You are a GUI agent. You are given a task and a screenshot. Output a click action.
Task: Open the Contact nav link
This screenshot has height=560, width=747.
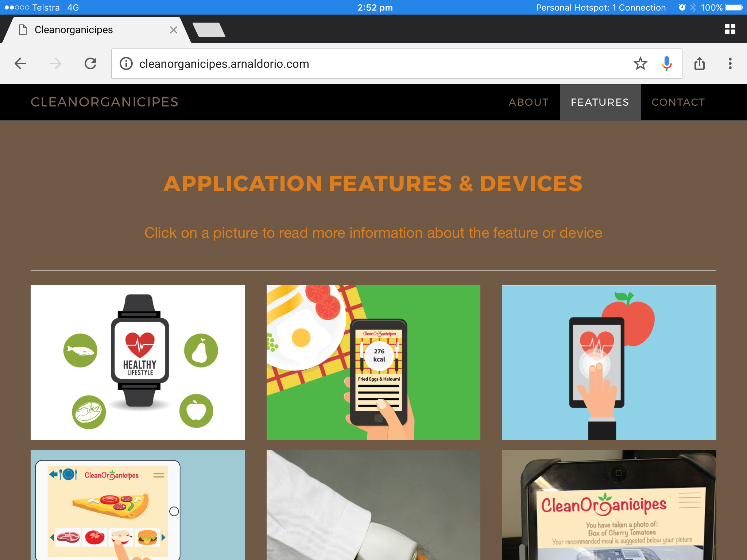pyautogui.click(x=678, y=102)
